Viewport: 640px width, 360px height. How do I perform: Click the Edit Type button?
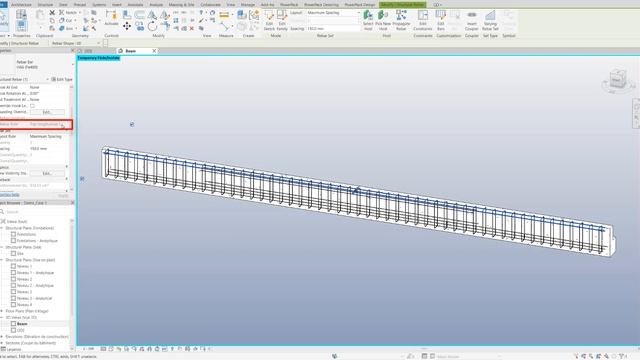[x=62, y=79]
